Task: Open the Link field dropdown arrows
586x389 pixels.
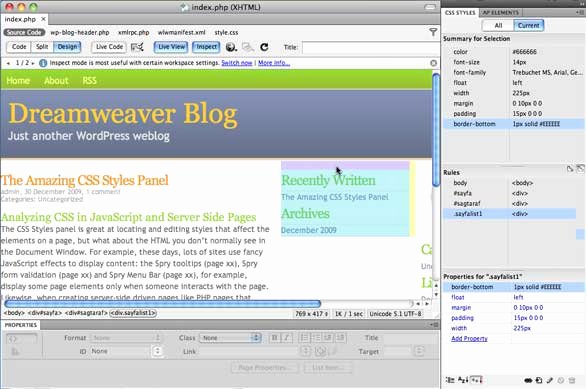Action: tap(305, 351)
